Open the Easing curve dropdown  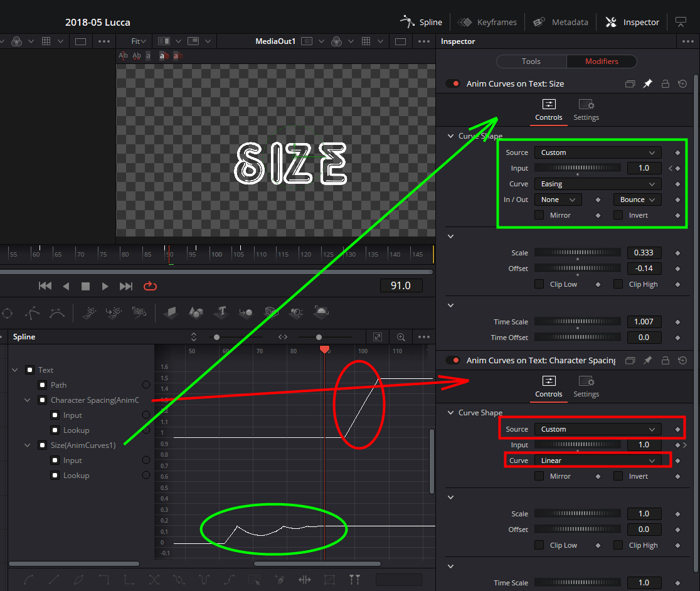coord(598,184)
